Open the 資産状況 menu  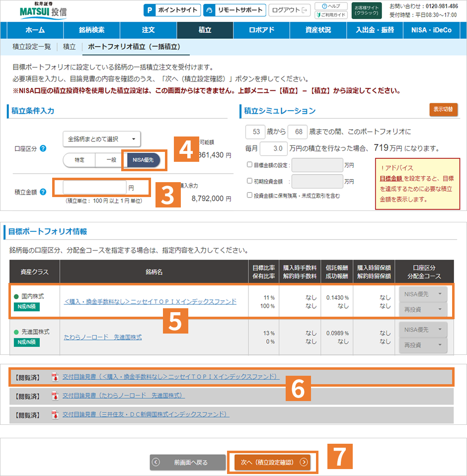point(318,30)
